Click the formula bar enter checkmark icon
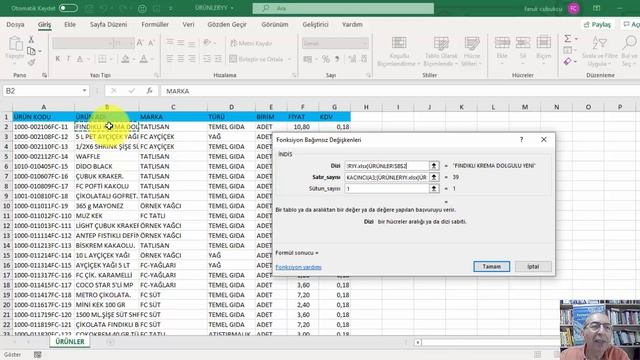 coord(131,91)
